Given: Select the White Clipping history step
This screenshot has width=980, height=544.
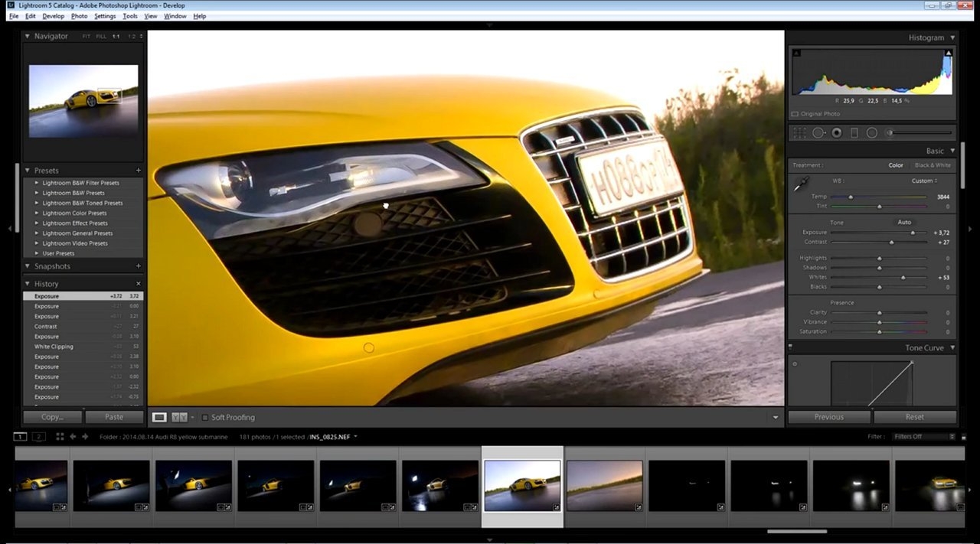Looking at the screenshot, I should click(83, 347).
